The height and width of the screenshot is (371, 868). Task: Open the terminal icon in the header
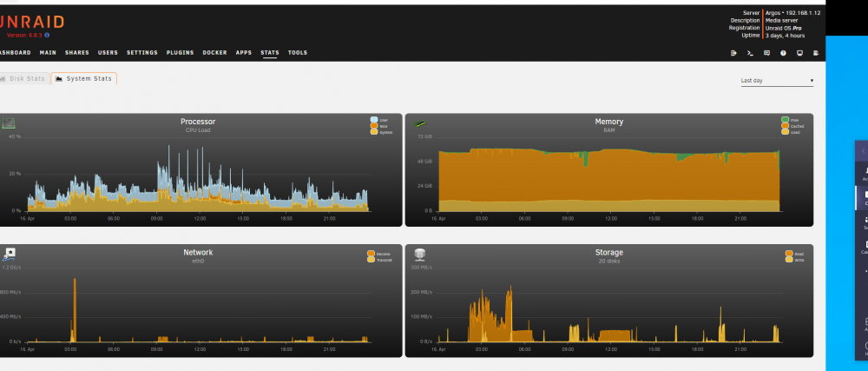coord(750,53)
